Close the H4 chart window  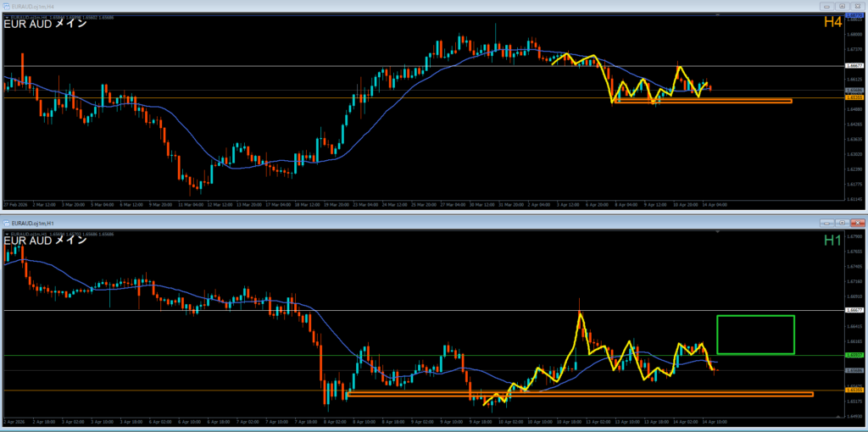[x=857, y=6]
